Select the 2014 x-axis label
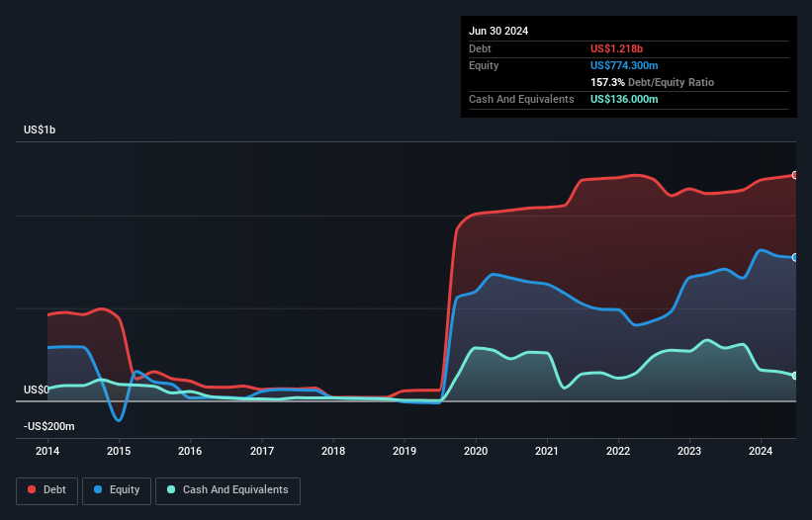The width and height of the screenshot is (812, 520). (x=47, y=451)
